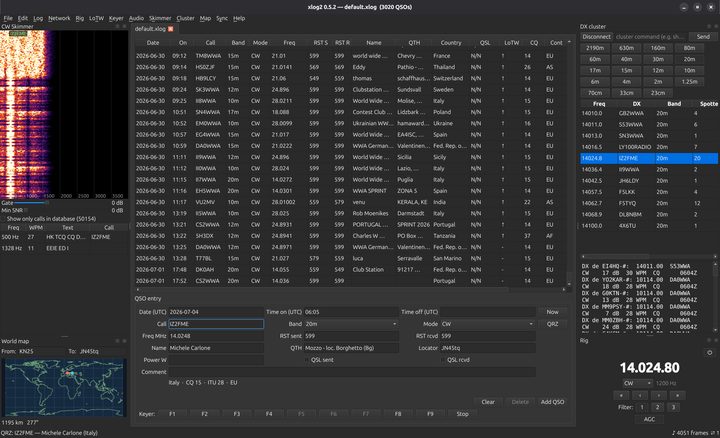Toggle the 2190m band filter
The height and width of the screenshot is (438, 720).
coord(595,48)
